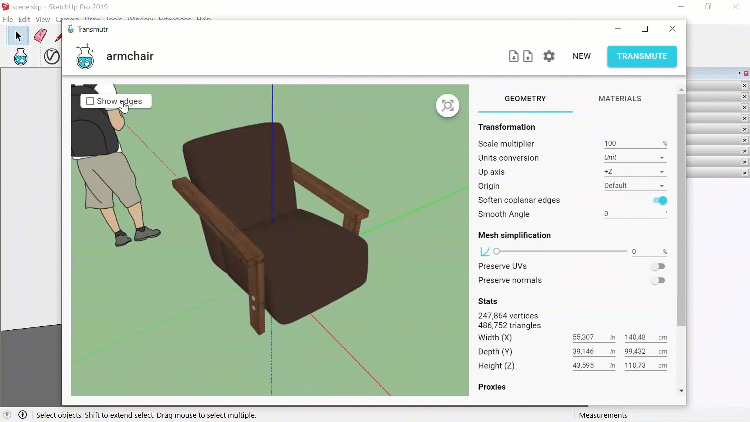Open SketchUp Edit menu
The width and height of the screenshot is (750, 422).
pyautogui.click(x=24, y=19)
